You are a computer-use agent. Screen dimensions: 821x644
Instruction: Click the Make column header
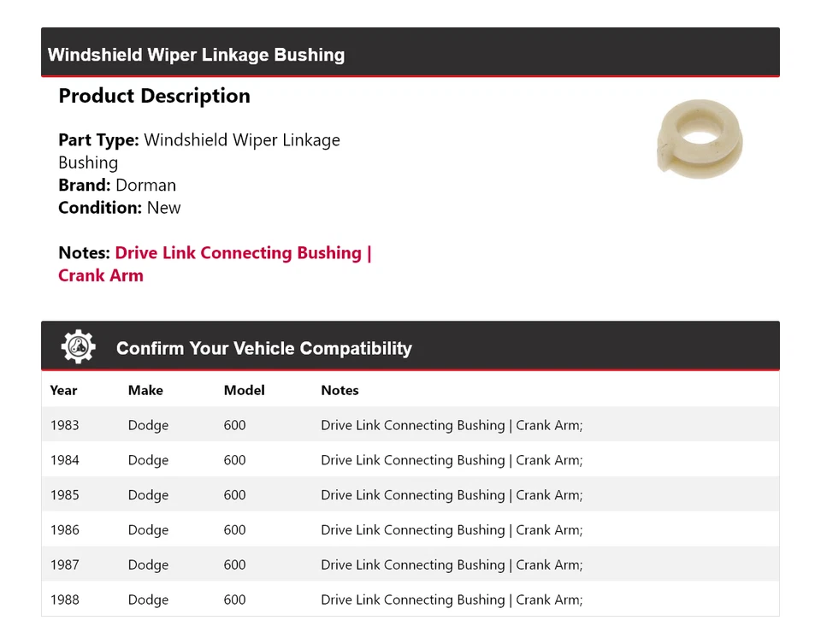145,390
